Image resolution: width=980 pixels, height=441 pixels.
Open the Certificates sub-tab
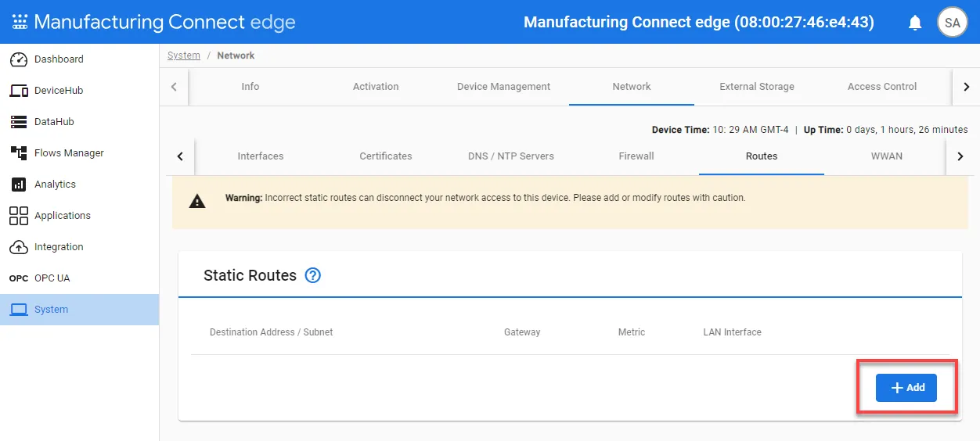click(386, 156)
